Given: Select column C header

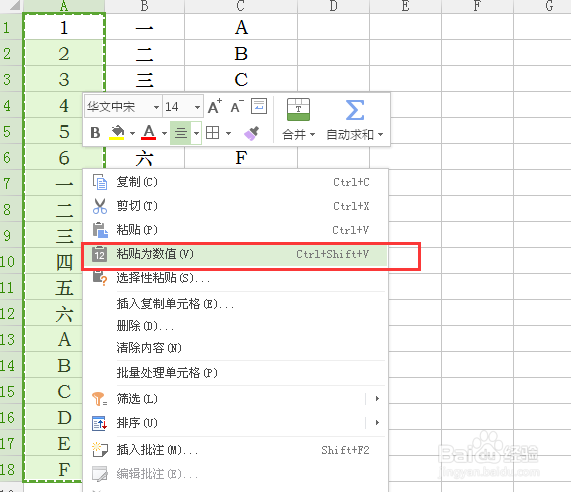Looking at the screenshot, I should [241, 6].
